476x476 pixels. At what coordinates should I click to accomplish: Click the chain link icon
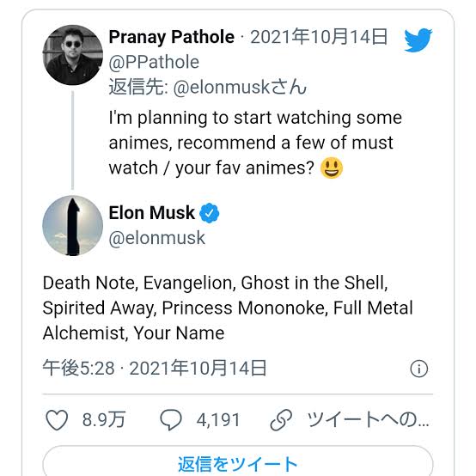pyautogui.click(x=281, y=420)
